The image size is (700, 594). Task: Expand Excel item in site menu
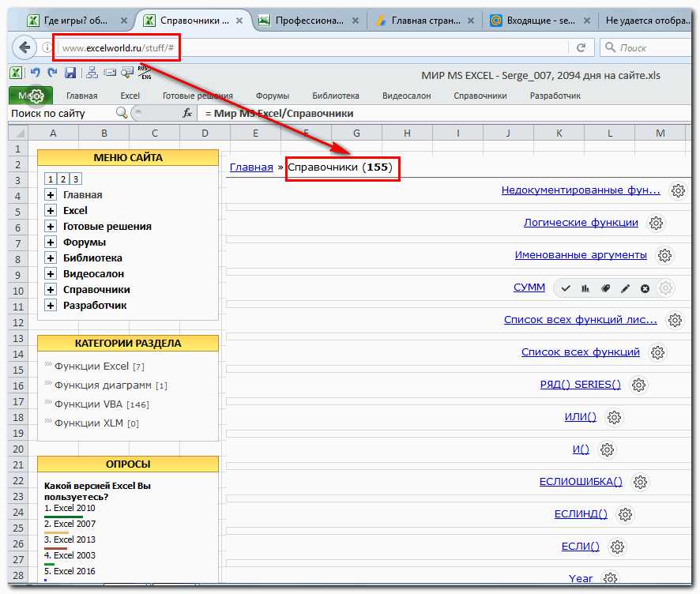51,211
